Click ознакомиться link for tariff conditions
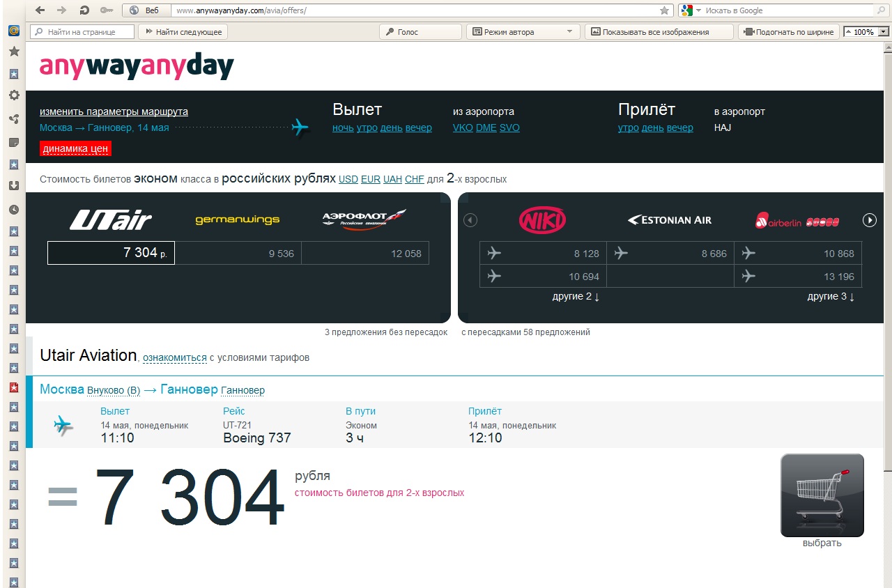This screenshot has width=892, height=588. (175, 358)
